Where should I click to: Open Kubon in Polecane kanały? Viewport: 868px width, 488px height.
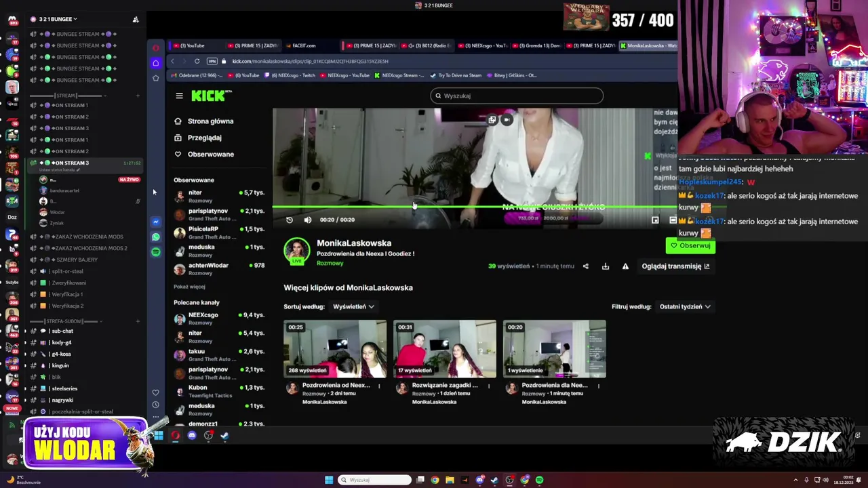tap(219, 392)
